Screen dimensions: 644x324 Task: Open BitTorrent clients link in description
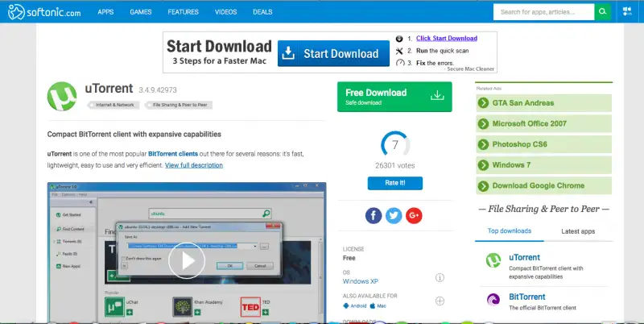click(x=173, y=154)
